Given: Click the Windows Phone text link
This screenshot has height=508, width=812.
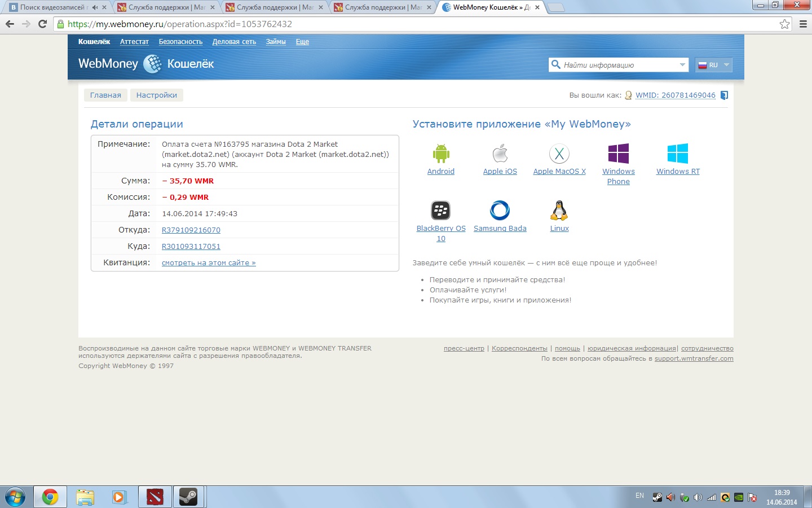Looking at the screenshot, I should pyautogui.click(x=619, y=177).
